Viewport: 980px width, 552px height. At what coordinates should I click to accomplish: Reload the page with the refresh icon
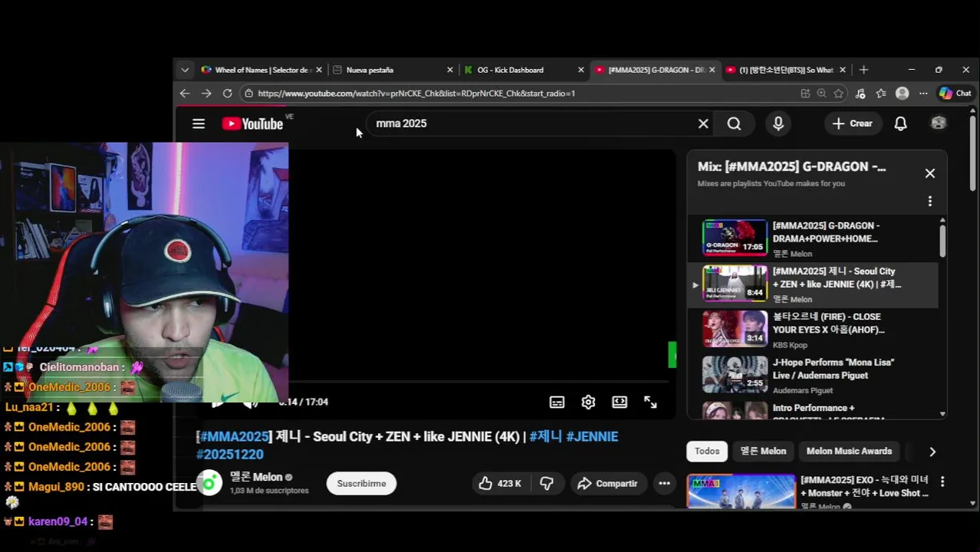pyautogui.click(x=227, y=93)
